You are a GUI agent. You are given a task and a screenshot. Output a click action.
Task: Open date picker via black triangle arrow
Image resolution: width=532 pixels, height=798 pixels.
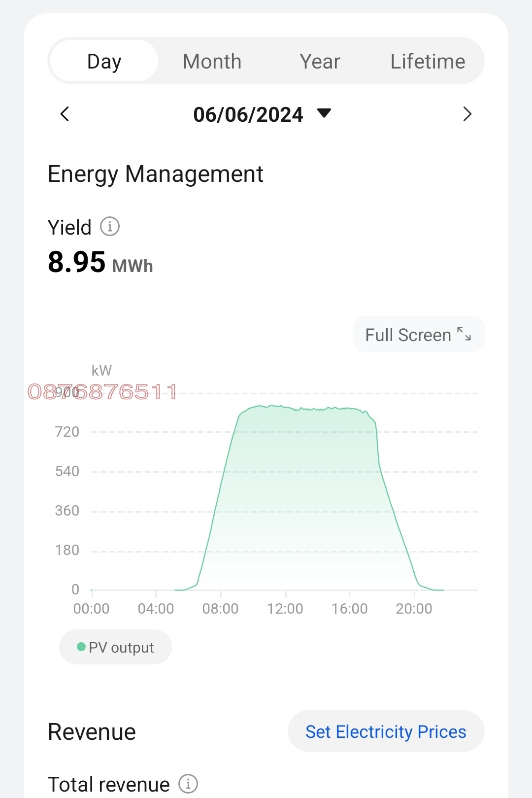324,113
